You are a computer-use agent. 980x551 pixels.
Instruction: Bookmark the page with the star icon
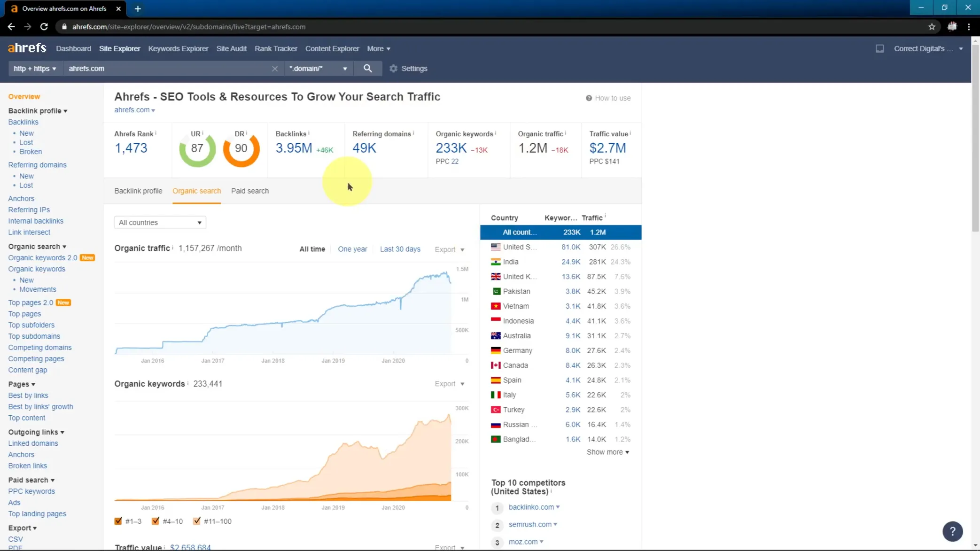click(932, 27)
